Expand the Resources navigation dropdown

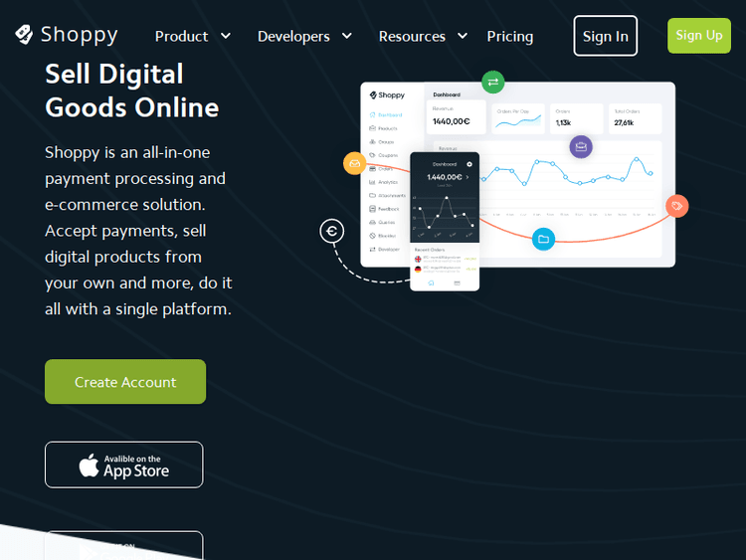[x=423, y=36]
